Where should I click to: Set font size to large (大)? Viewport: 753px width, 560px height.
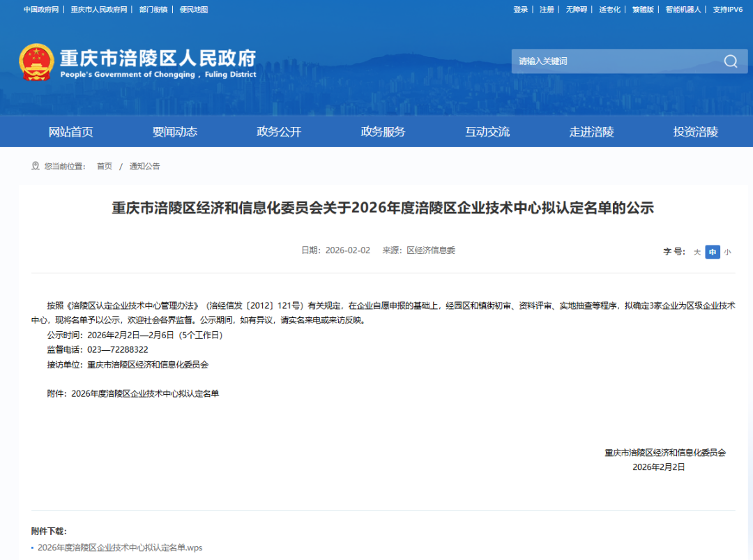pos(697,252)
